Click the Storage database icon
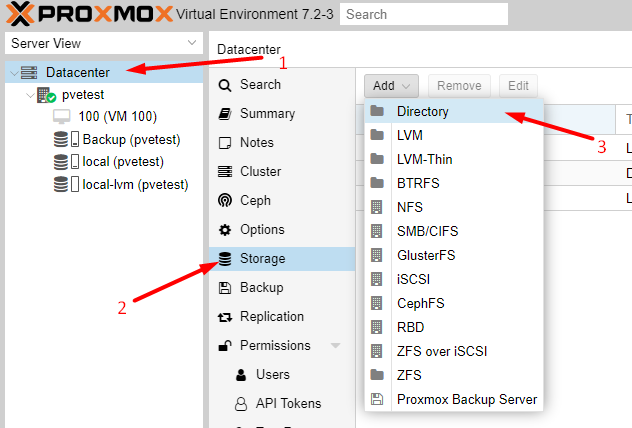Image resolution: width=632 pixels, height=428 pixels. (x=225, y=259)
